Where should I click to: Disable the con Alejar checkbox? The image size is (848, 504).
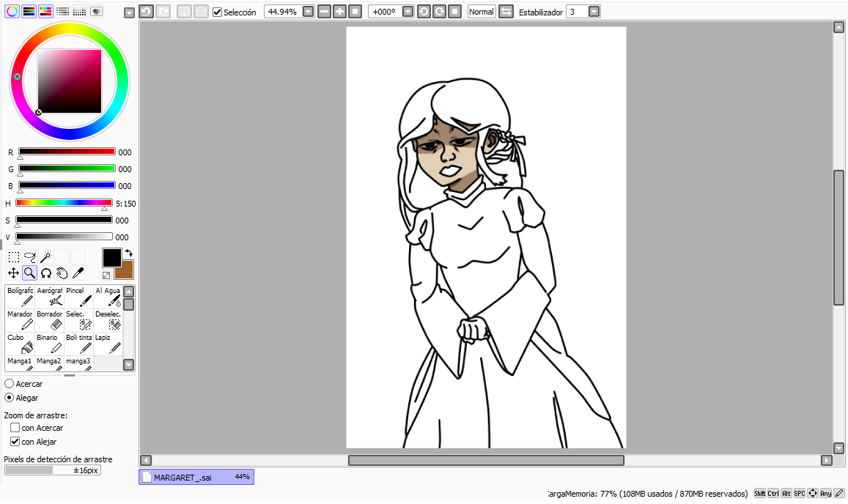(x=15, y=441)
